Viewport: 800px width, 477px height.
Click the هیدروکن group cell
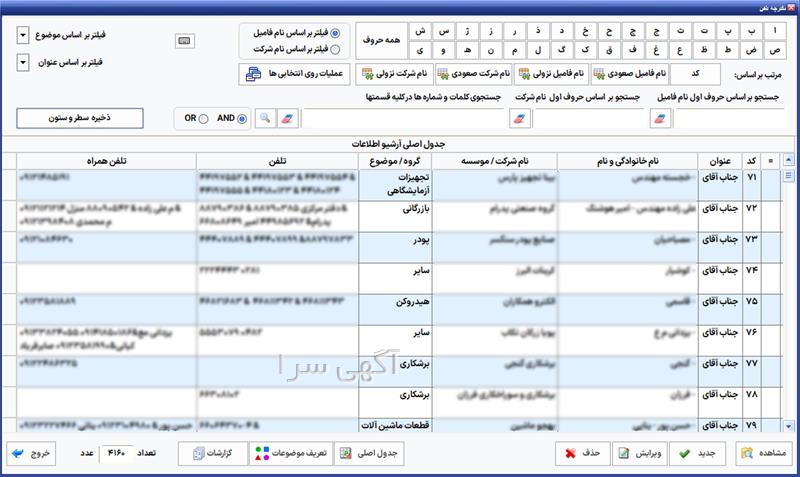pyautogui.click(x=395, y=309)
